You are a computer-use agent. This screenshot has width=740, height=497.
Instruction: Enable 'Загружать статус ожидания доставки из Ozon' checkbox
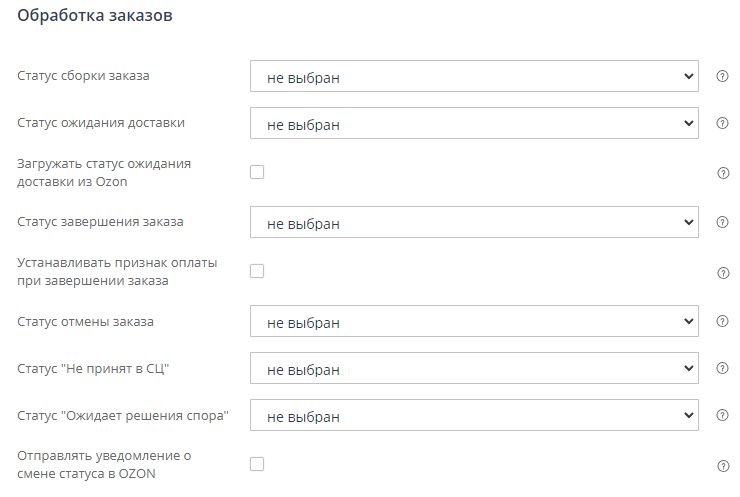tap(257, 172)
